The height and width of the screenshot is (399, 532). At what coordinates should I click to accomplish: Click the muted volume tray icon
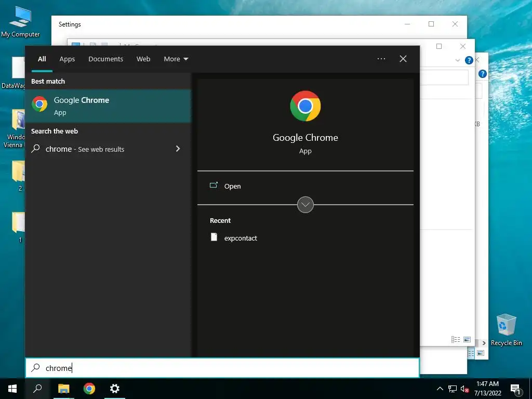click(464, 389)
